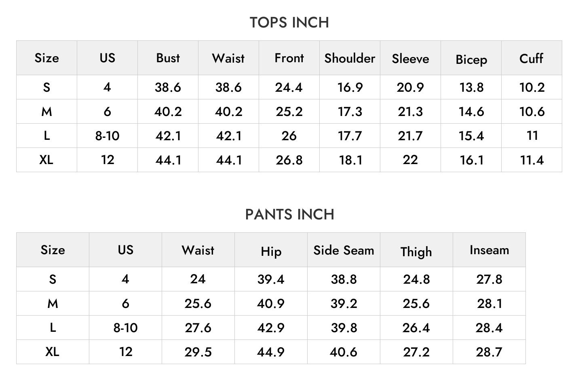Click the sleeve value 21.7 cell
Viewport: 578px width, 392px height.
[410, 136]
